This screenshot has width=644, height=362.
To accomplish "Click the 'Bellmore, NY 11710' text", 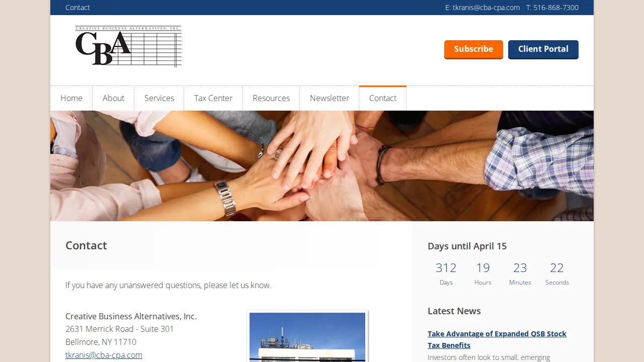I will point(101,342).
